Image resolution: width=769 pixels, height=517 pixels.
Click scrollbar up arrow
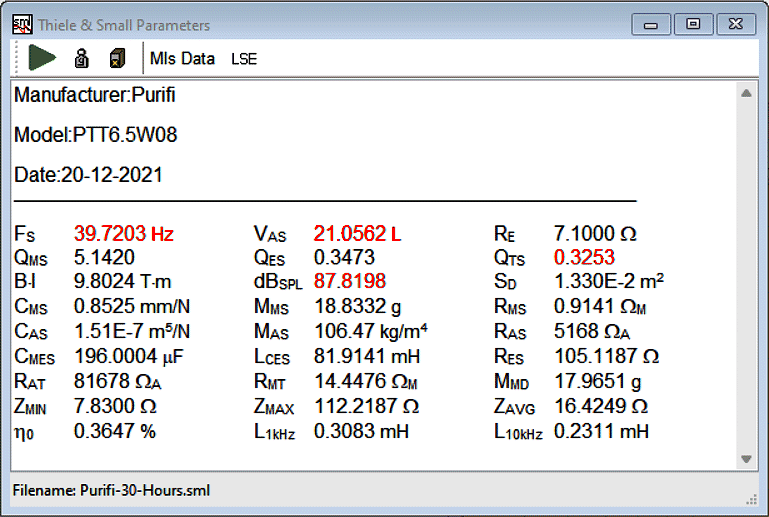(x=746, y=93)
